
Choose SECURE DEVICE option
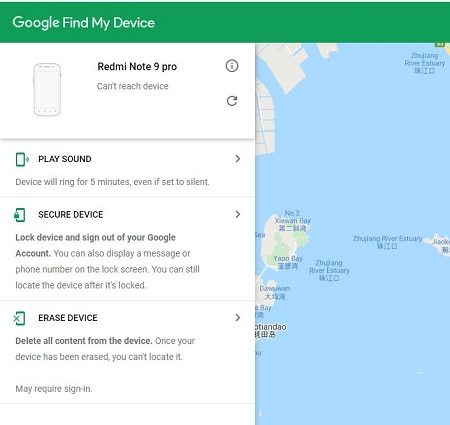(71, 214)
